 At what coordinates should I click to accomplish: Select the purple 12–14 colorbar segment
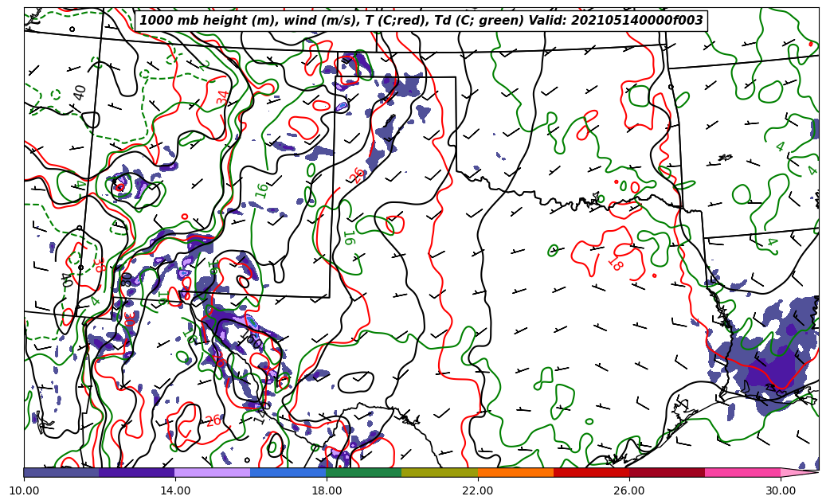136,472
